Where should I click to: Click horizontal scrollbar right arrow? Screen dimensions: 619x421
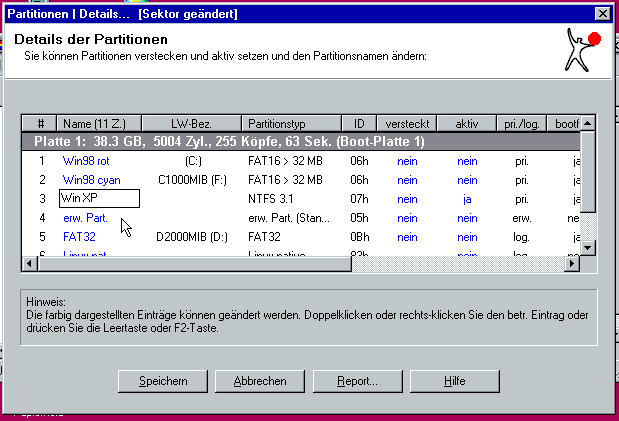pos(572,263)
